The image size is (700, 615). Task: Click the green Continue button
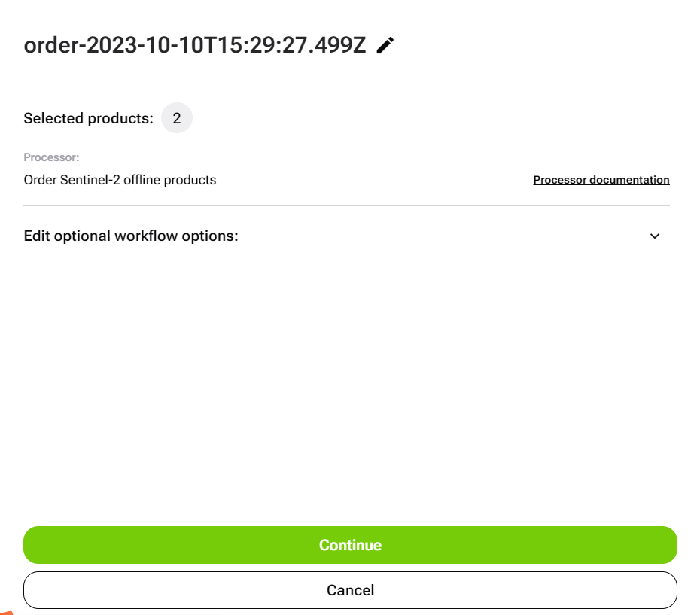pyautogui.click(x=350, y=544)
